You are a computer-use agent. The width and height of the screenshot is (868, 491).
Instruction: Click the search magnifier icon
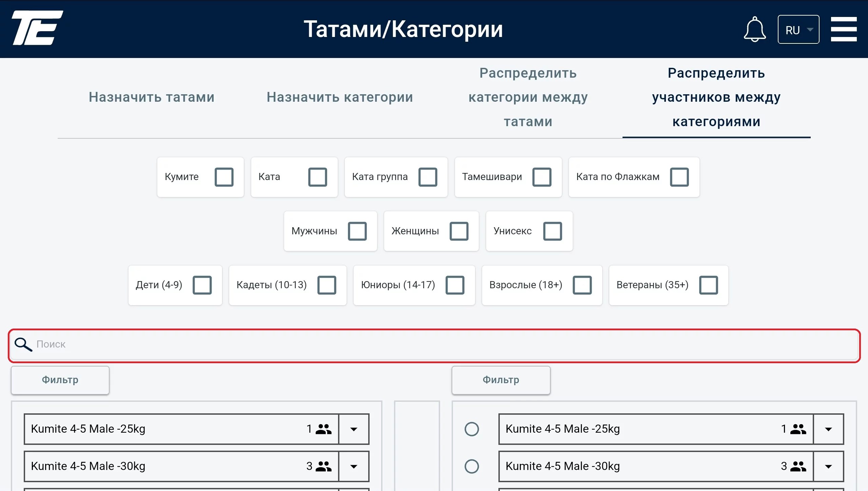pyautogui.click(x=23, y=345)
